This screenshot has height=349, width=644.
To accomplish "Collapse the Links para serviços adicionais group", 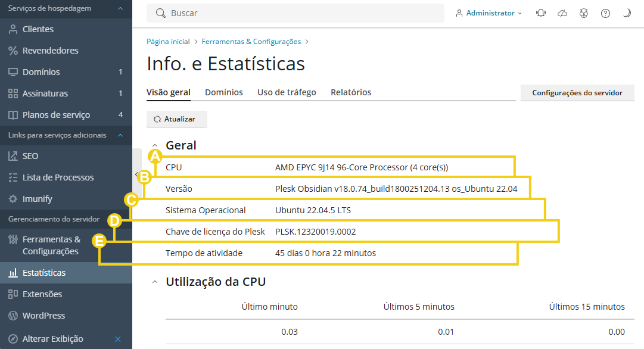I will [x=120, y=135].
